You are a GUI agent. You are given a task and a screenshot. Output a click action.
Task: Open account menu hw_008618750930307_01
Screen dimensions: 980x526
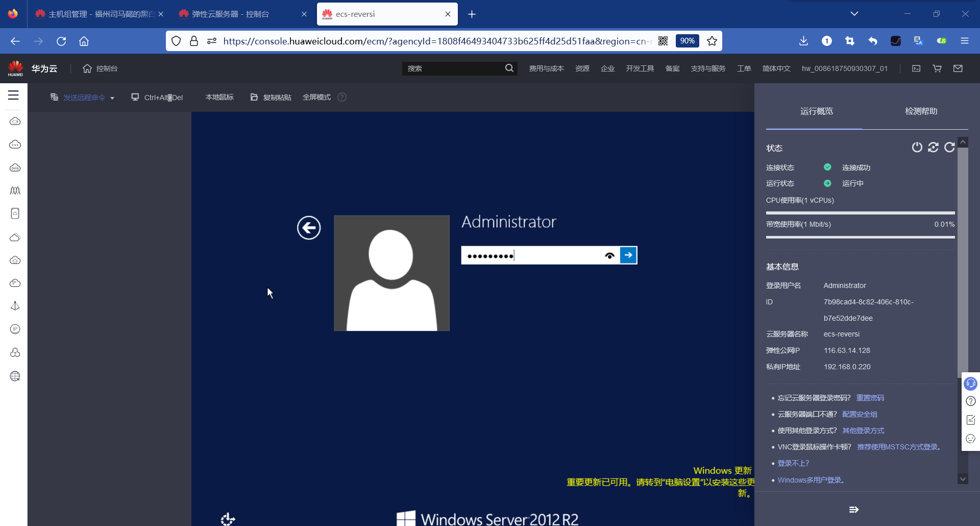click(845, 68)
